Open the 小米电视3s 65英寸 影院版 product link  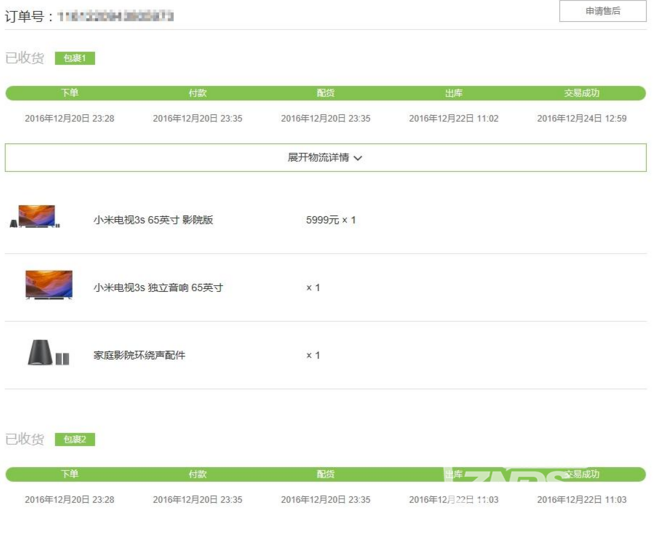click(x=153, y=220)
